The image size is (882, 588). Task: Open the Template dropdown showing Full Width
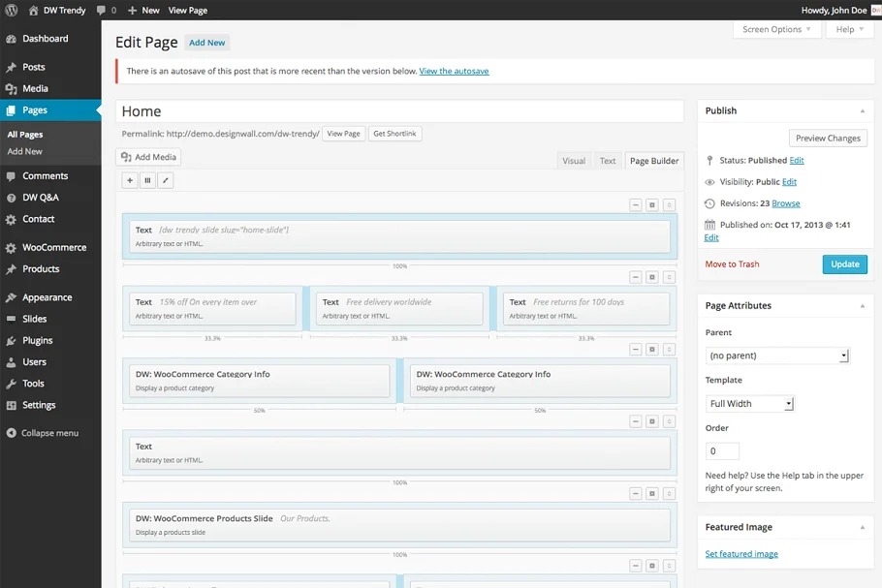[x=750, y=404]
